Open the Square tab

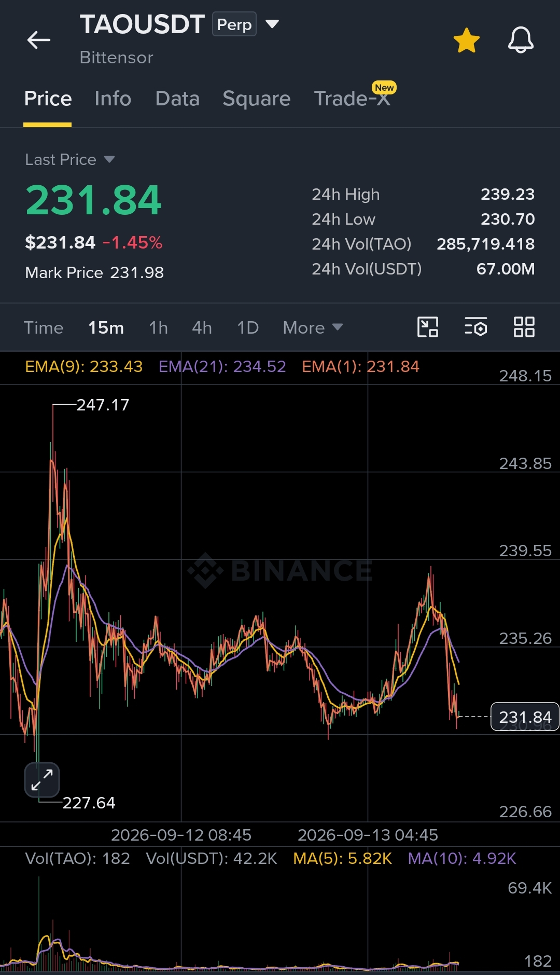click(257, 99)
